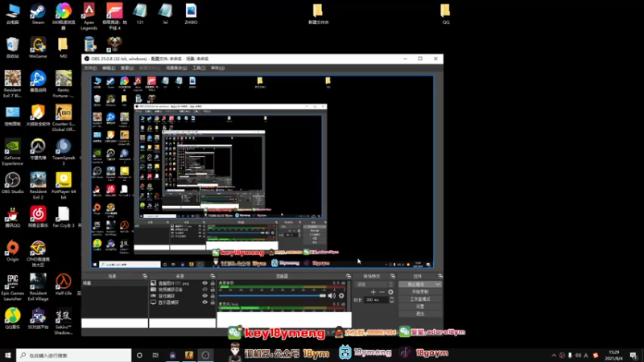This screenshot has height=362, width=644.
Task: Open the 场景集合(S) menu in OBS
Action: pyautogui.click(x=176, y=68)
